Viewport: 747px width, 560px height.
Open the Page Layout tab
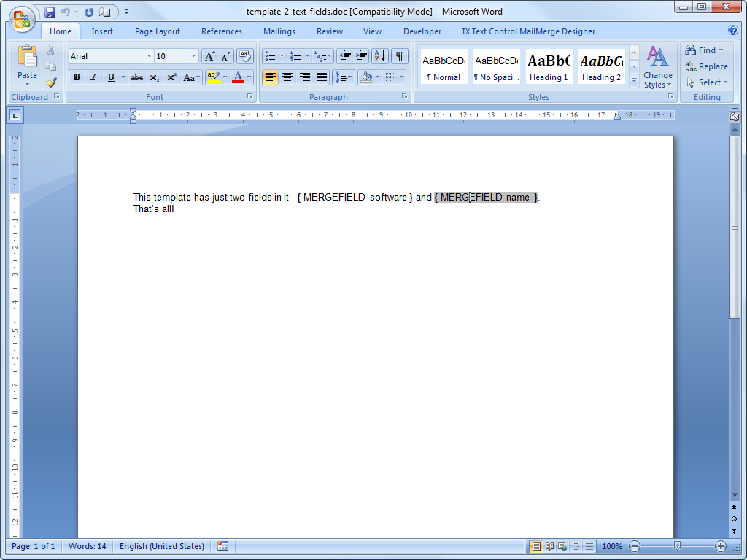pos(158,31)
